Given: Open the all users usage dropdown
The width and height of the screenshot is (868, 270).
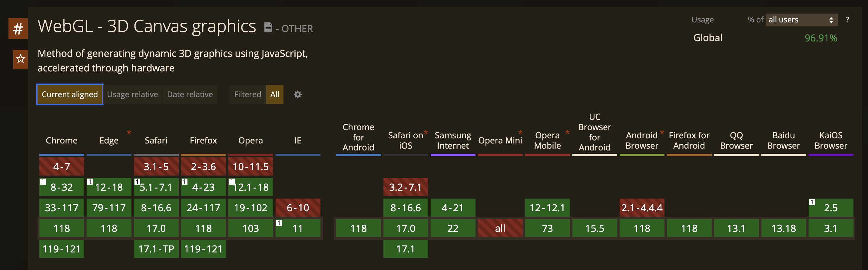Looking at the screenshot, I should pyautogui.click(x=801, y=20).
